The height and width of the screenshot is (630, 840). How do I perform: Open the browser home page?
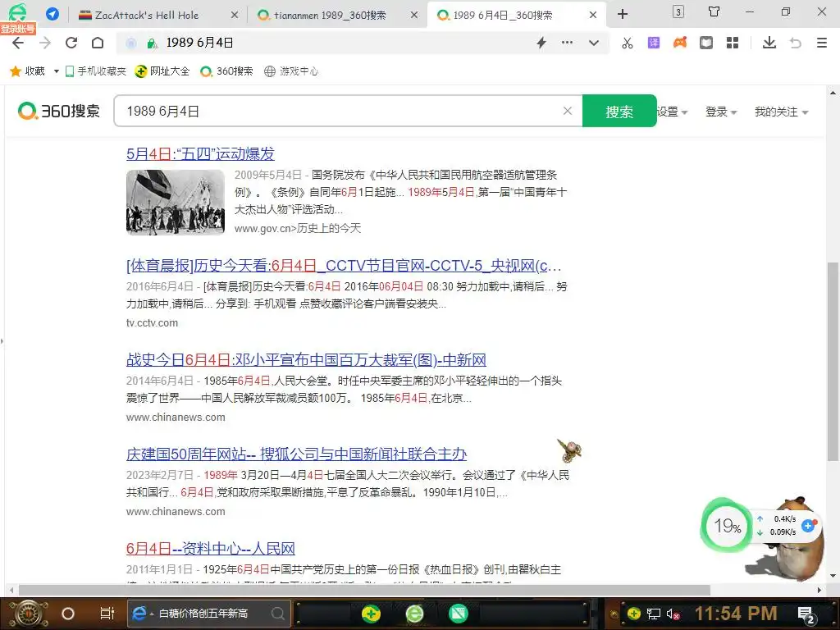[x=98, y=43]
